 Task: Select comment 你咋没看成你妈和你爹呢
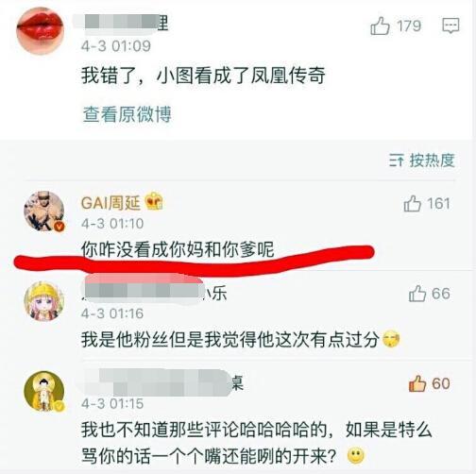(x=178, y=249)
